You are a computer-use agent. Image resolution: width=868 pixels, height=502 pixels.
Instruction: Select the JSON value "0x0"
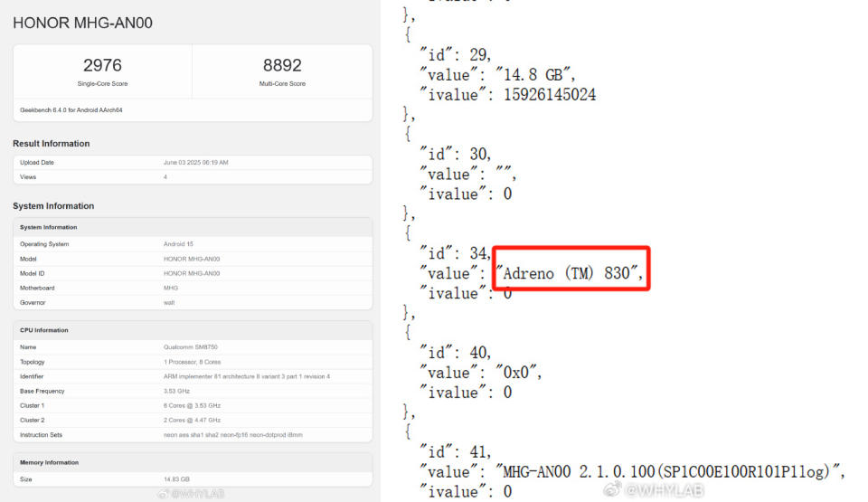tap(518, 373)
